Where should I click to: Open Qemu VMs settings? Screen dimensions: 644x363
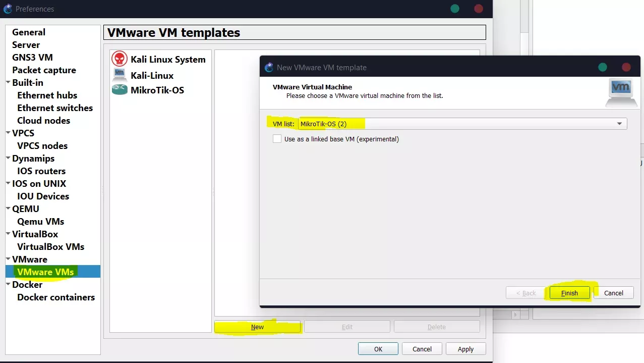click(41, 222)
